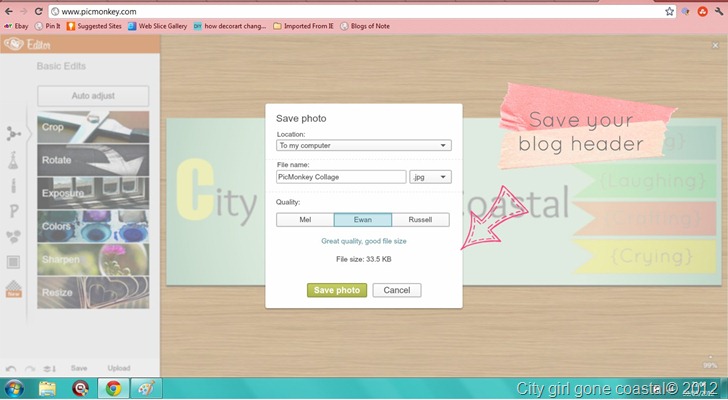Open the Exposure tool
This screenshot has width=728, height=400.
(93, 193)
